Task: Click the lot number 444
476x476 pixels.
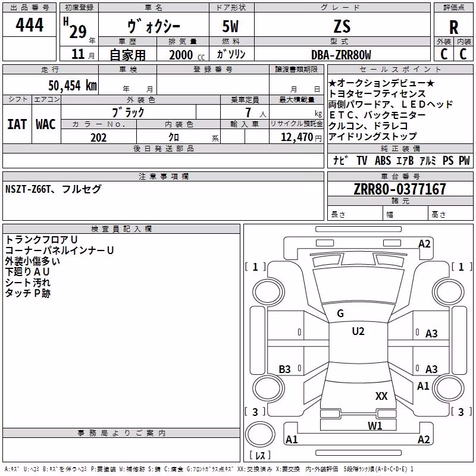Action: click(29, 25)
